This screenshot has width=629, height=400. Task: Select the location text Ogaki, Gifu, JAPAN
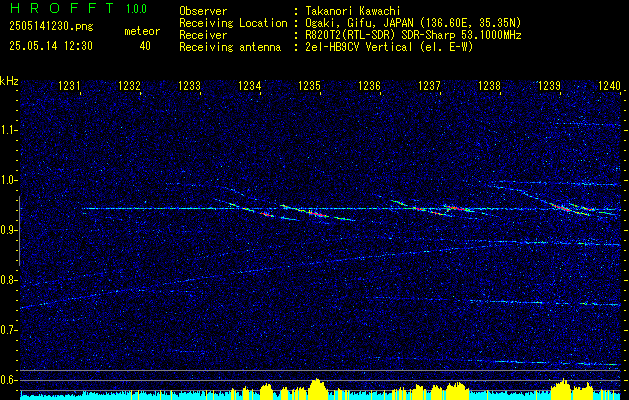coord(361,23)
